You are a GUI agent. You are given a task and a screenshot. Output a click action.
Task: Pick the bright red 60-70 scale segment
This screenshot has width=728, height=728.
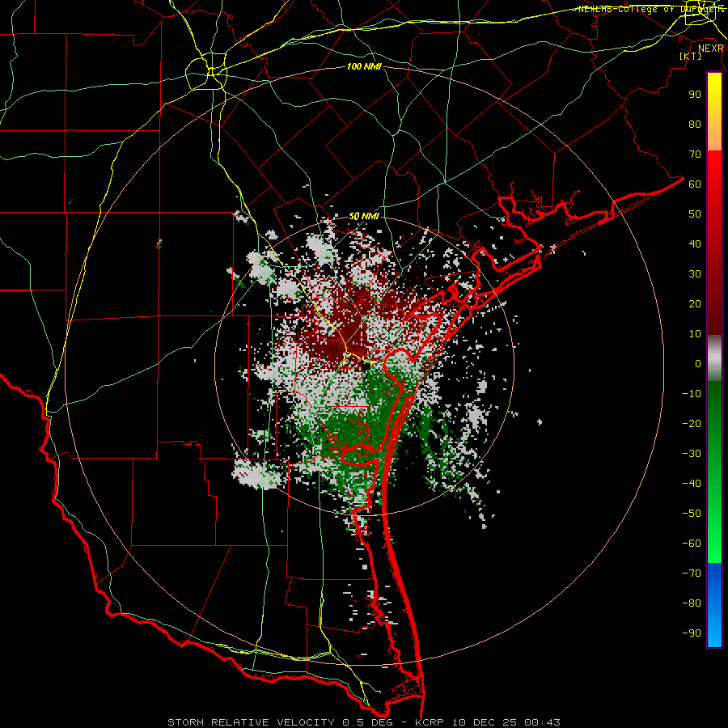(x=714, y=166)
